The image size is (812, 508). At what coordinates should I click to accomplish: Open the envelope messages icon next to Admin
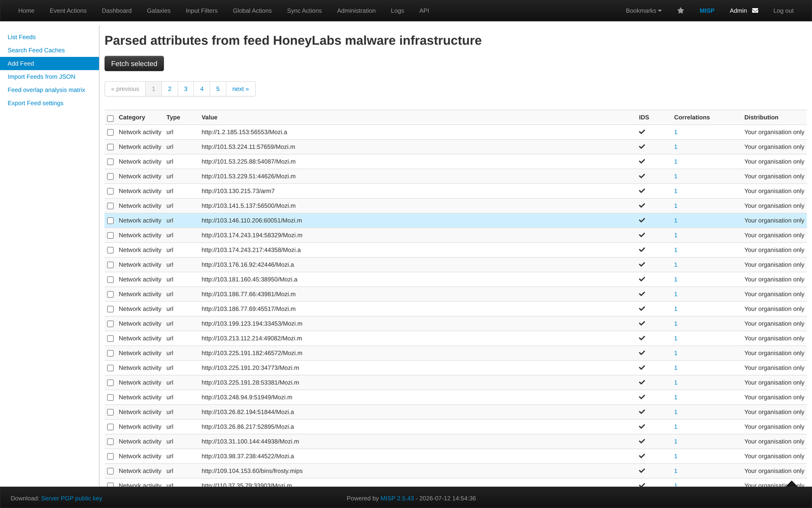click(x=755, y=11)
